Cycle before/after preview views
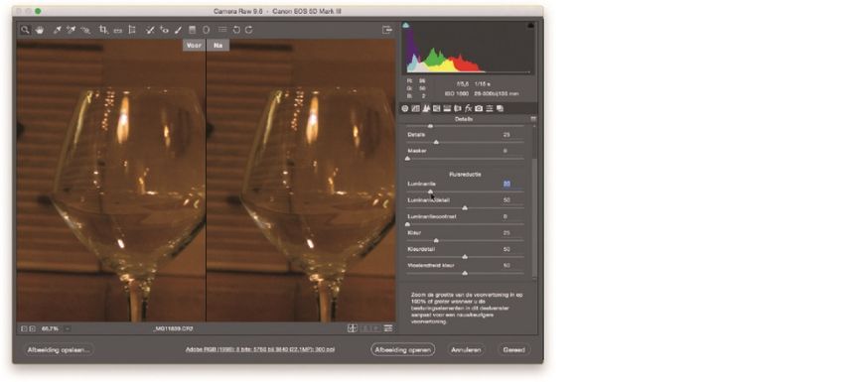Viewport: 868px width, 382px height. point(353,328)
